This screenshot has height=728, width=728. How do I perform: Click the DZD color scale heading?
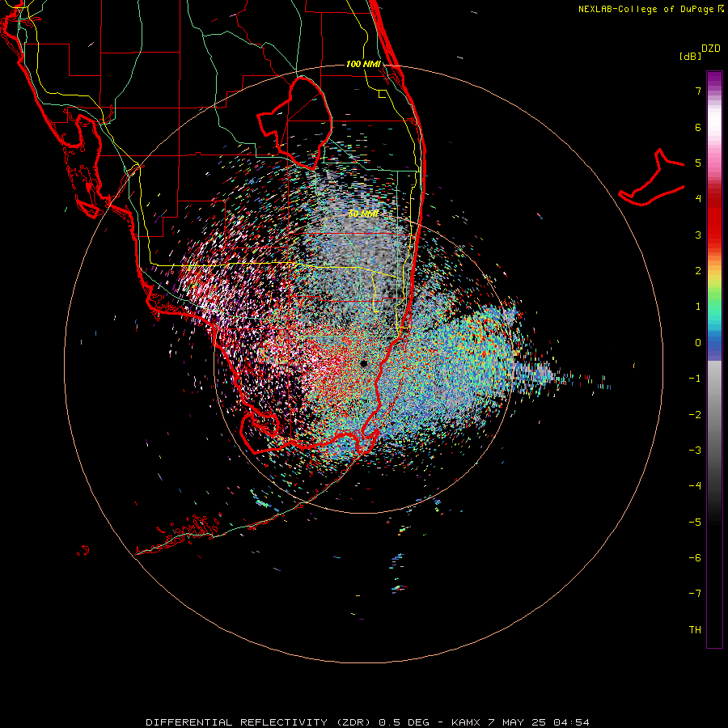711,49
